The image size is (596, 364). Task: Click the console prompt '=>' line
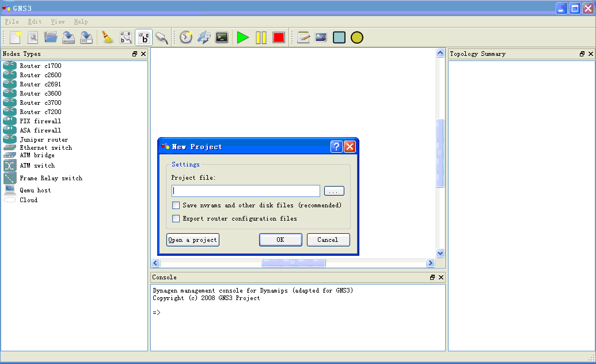pyautogui.click(x=157, y=313)
